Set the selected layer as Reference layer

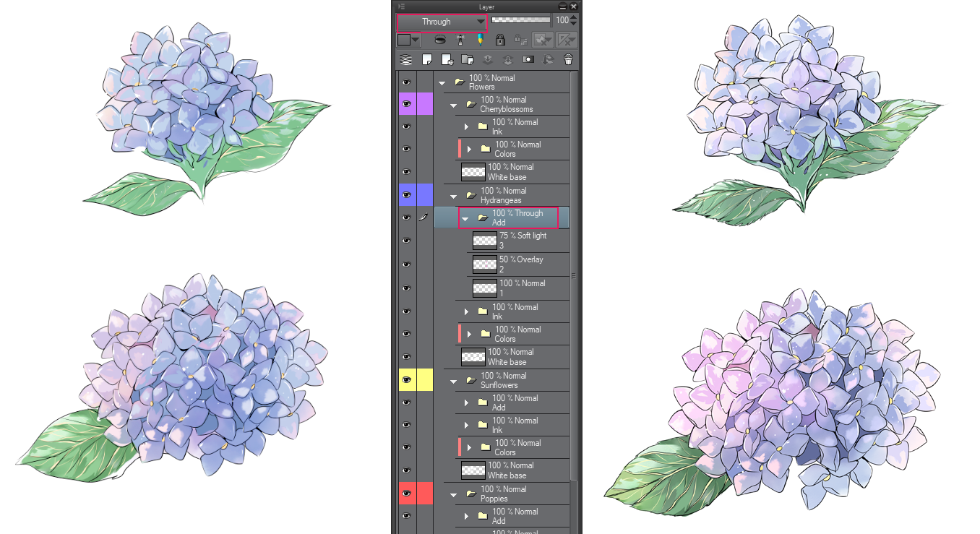click(x=460, y=40)
